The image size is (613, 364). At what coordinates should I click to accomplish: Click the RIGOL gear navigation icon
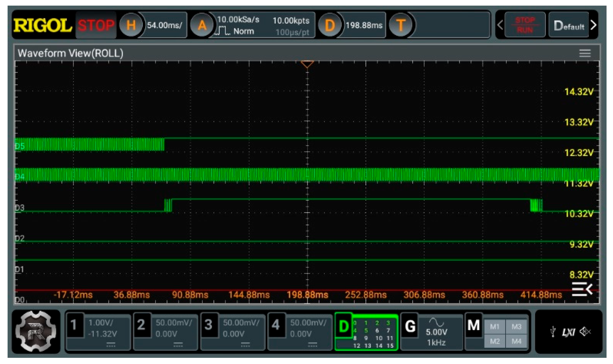(x=36, y=331)
